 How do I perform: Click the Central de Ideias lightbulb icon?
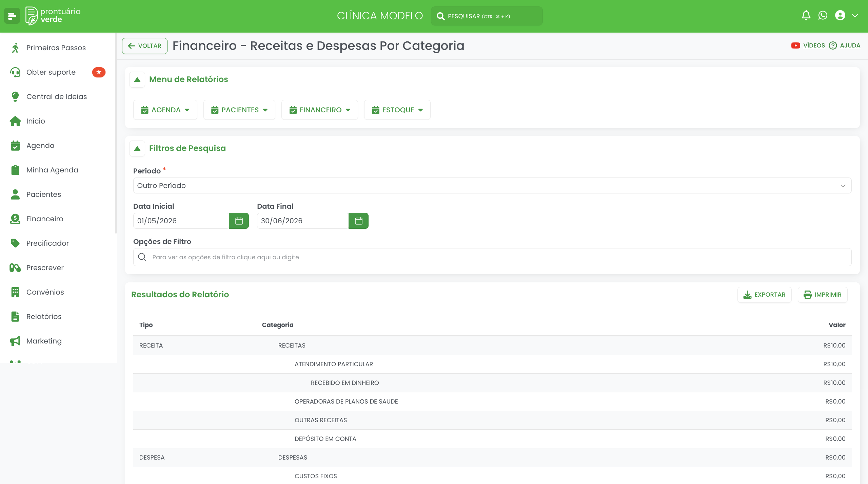(x=15, y=97)
